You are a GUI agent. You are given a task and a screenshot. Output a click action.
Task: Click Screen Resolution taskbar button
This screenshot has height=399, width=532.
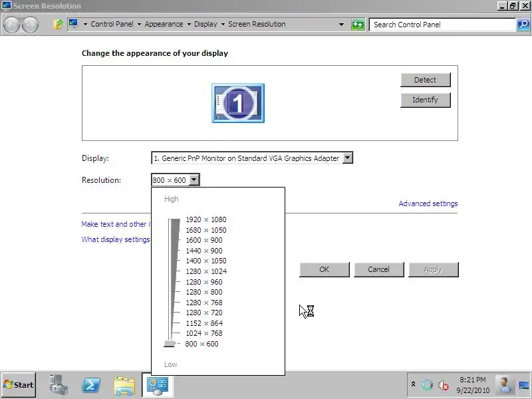(158, 385)
